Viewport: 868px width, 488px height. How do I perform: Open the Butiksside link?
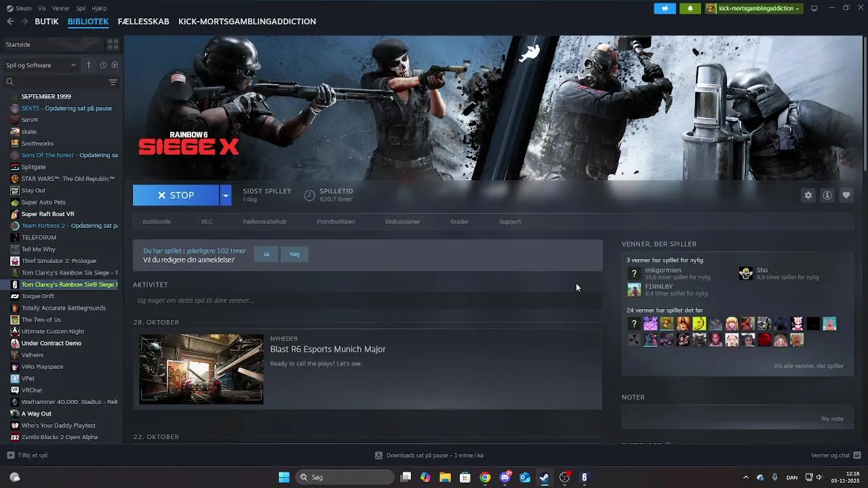157,222
